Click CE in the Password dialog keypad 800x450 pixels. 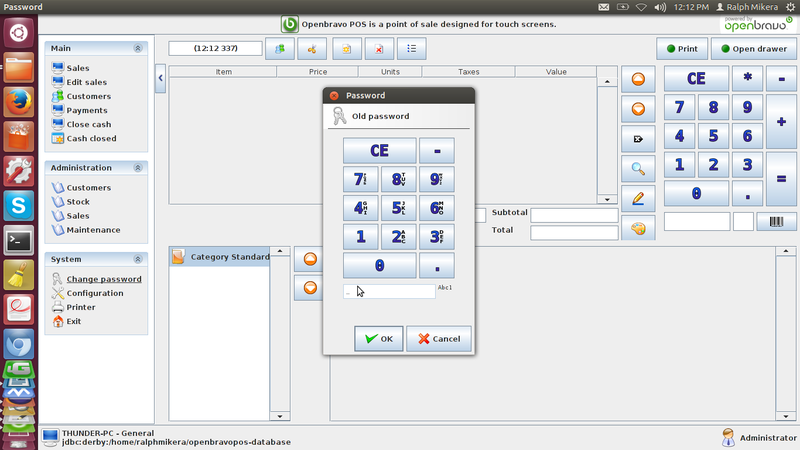tap(379, 151)
